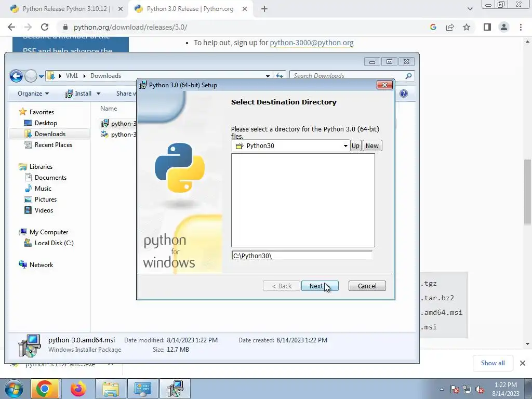Open Chrome from taskbar

point(45,389)
